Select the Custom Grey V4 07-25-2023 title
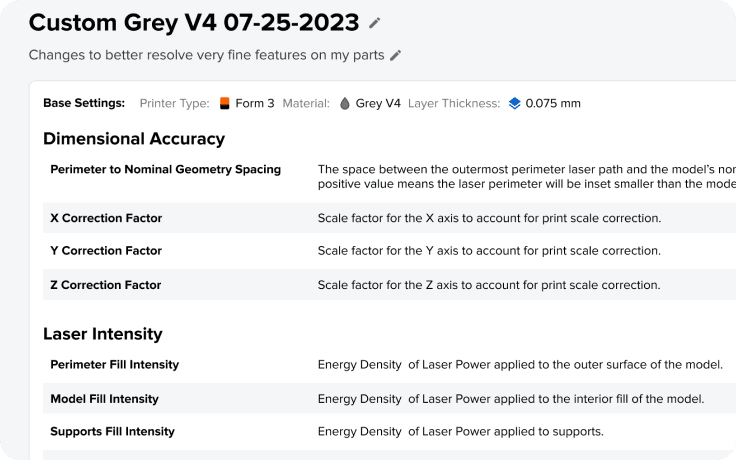 coord(194,23)
